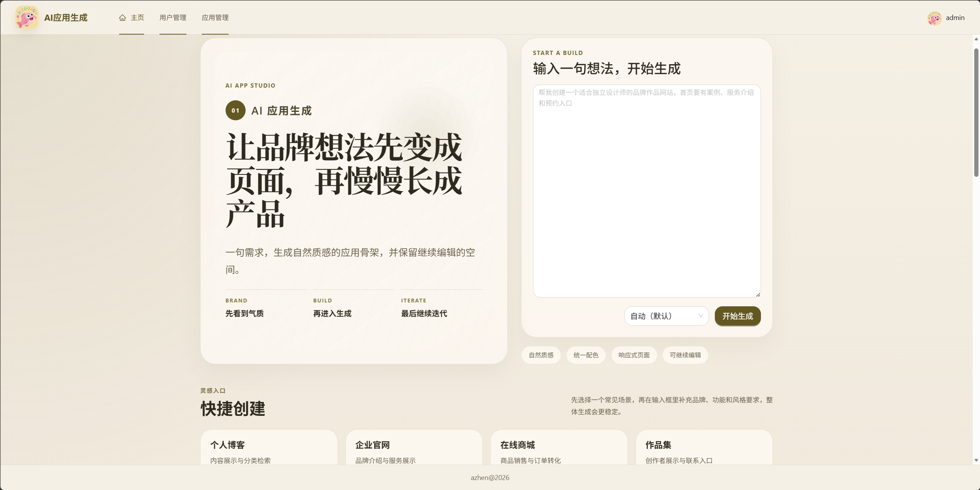Select the 自然质感 tag
Viewport: 980px width, 490px height.
click(x=541, y=355)
